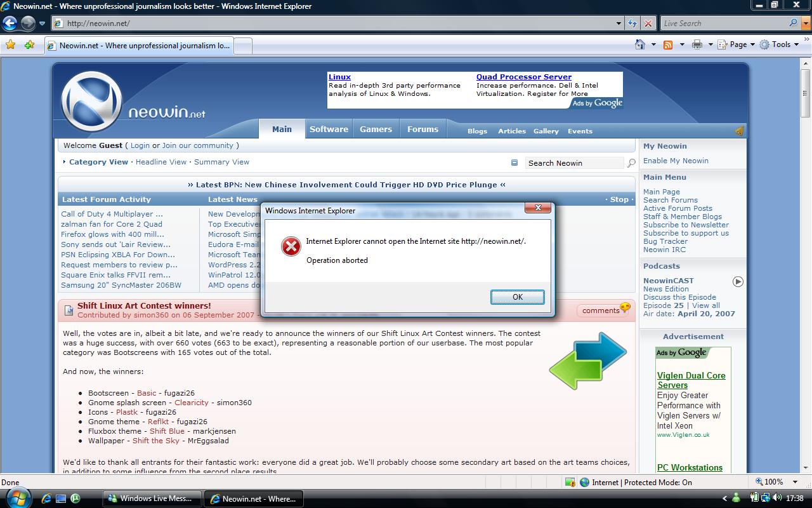
Task: Click OK in the error dialog
Action: click(x=518, y=297)
